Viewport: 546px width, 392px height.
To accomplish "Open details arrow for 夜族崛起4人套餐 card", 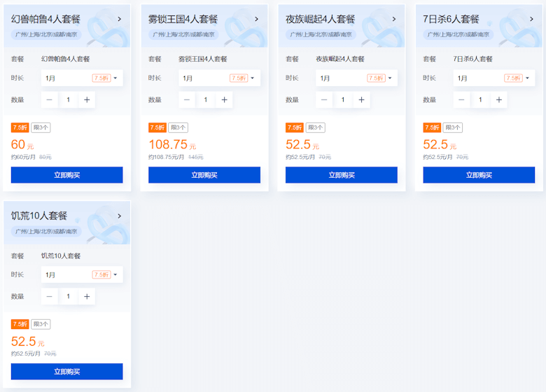I will (394, 19).
